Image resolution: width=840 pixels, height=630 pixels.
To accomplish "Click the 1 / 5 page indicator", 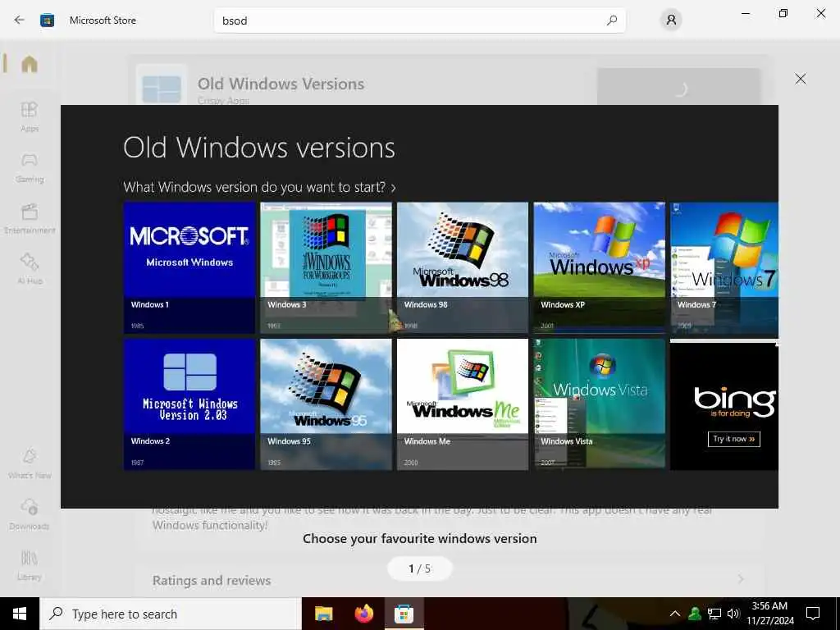I will [x=419, y=568].
